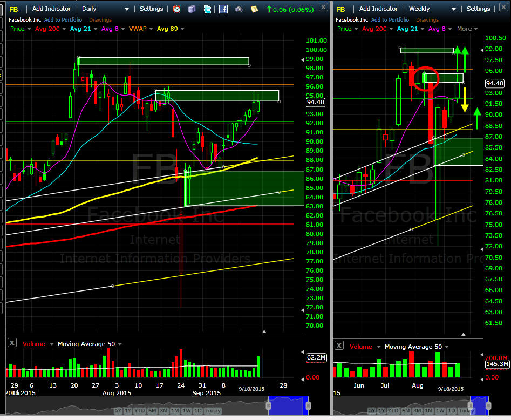Grab right handle of Daily range slider
Viewport: 511px width, 420px height.
pyautogui.click(x=308, y=405)
